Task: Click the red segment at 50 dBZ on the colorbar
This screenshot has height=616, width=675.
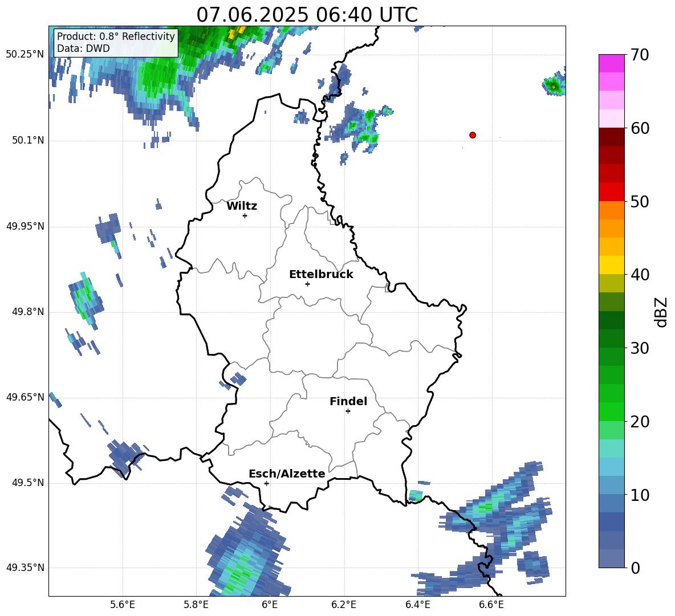Action: coord(611,192)
